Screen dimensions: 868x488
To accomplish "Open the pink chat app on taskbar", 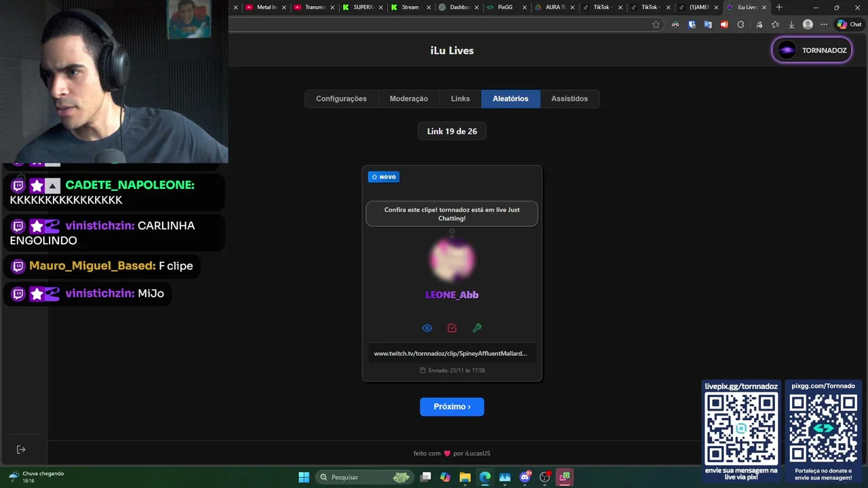I will click(x=565, y=477).
